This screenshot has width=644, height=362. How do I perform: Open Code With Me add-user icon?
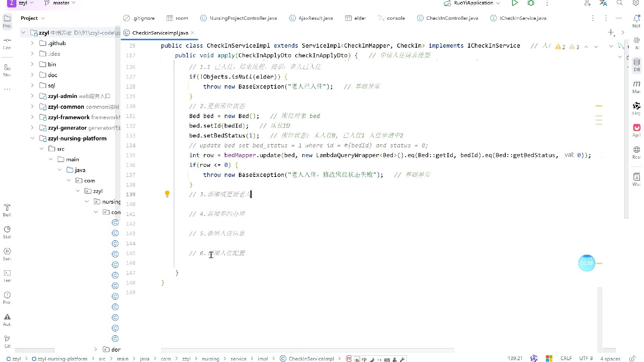[x=588, y=3]
